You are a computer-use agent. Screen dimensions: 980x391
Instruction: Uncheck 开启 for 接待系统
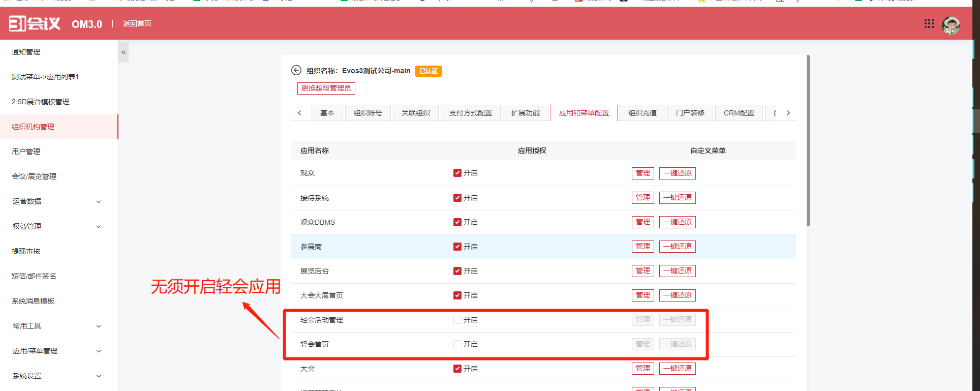[x=457, y=198]
